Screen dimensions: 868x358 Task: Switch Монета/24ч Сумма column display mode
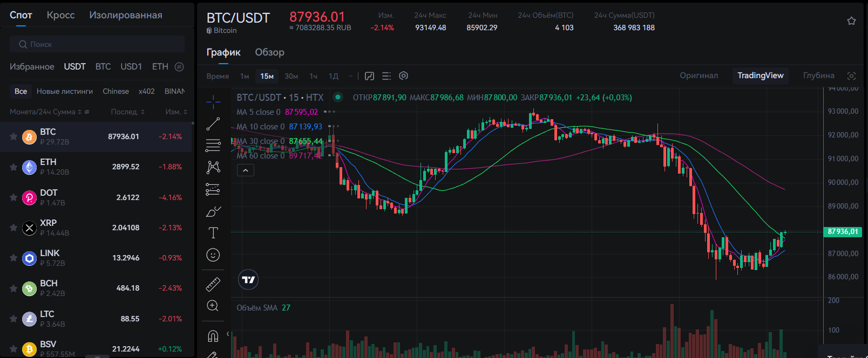[x=87, y=112]
